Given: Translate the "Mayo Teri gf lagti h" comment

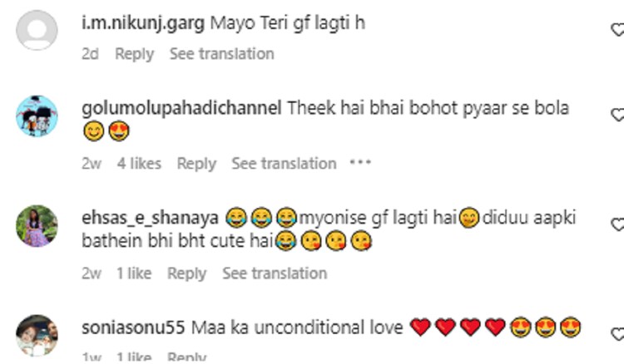Looking at the screenshot, I should 221,54.
